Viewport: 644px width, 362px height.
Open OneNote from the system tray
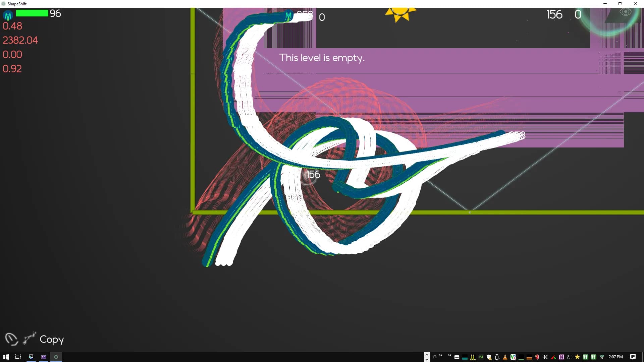(561, 357)
